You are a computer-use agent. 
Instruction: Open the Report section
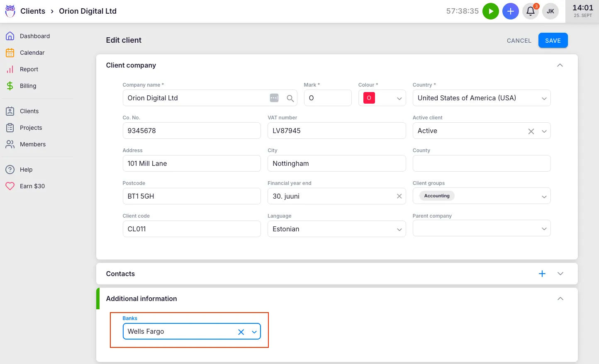29,69
